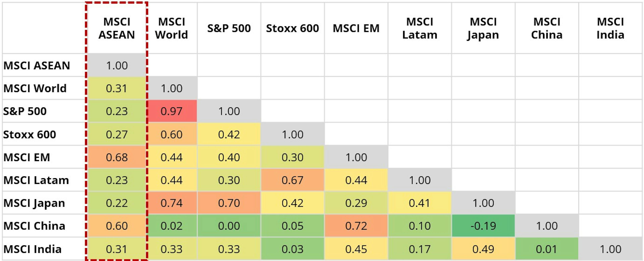644x261 pixels.
Task: Click the MSCI ASEAN column header
Action: pos(117,28)
